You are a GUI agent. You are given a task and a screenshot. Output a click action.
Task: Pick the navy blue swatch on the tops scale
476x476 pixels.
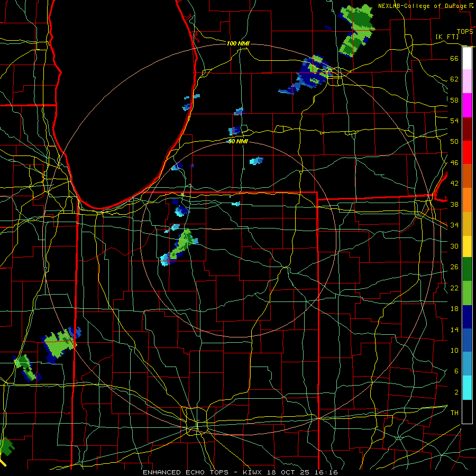467,317
